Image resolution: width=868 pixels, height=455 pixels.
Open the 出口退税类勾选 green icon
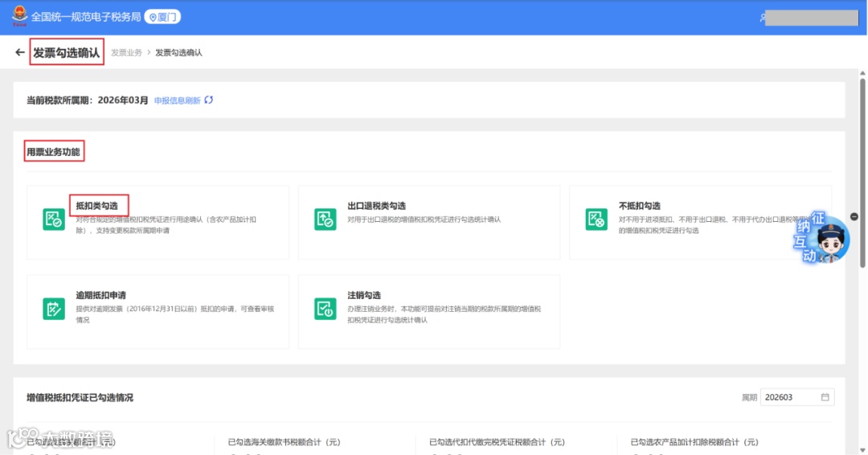(325, 219)
